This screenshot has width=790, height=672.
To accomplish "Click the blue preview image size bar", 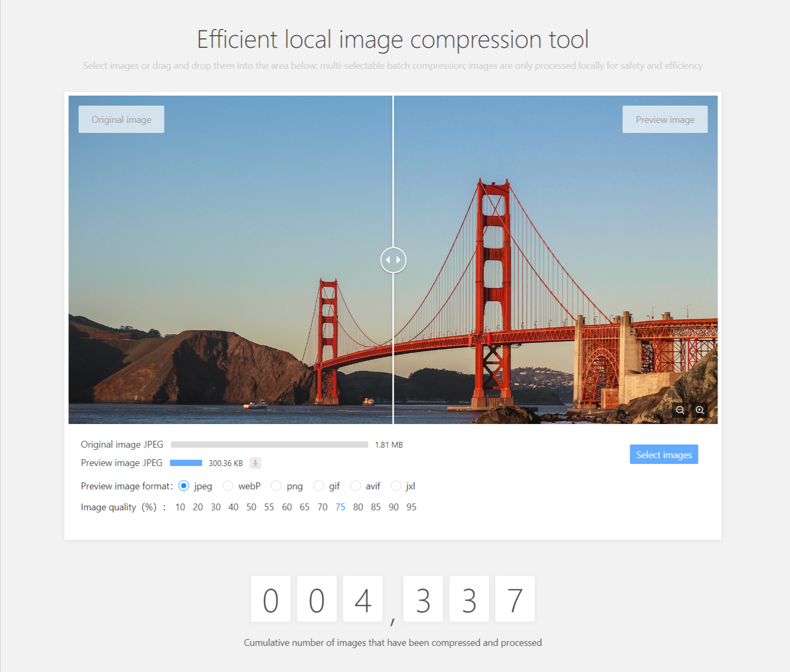I will pos(186,463).
